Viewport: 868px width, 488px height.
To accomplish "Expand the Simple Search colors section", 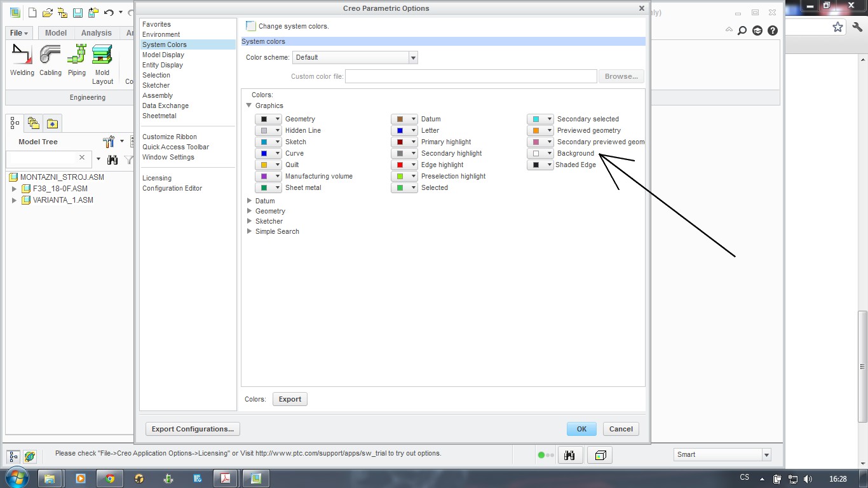I will tap(249, 231).
